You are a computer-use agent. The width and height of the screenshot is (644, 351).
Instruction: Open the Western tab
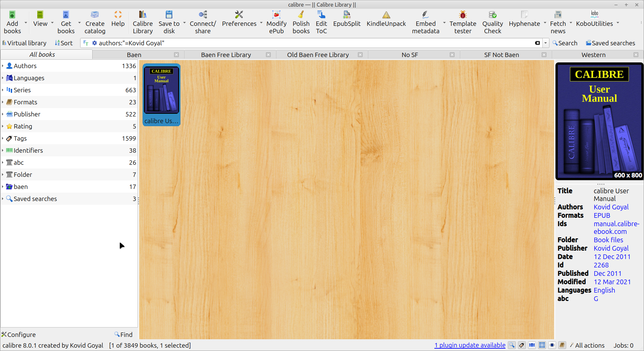point(594,55)
